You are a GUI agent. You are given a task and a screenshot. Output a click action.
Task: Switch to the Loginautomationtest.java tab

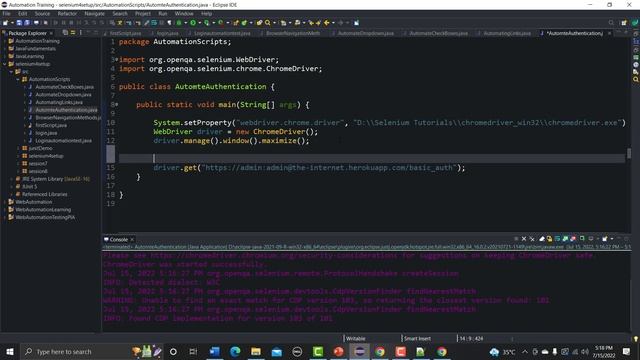click(x=222, y=33)
